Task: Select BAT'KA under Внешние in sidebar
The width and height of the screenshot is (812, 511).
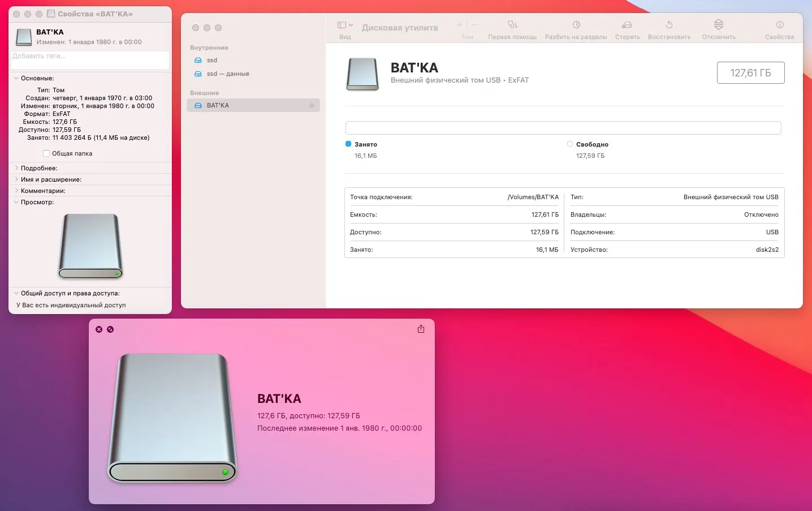Action: [253, 105]
